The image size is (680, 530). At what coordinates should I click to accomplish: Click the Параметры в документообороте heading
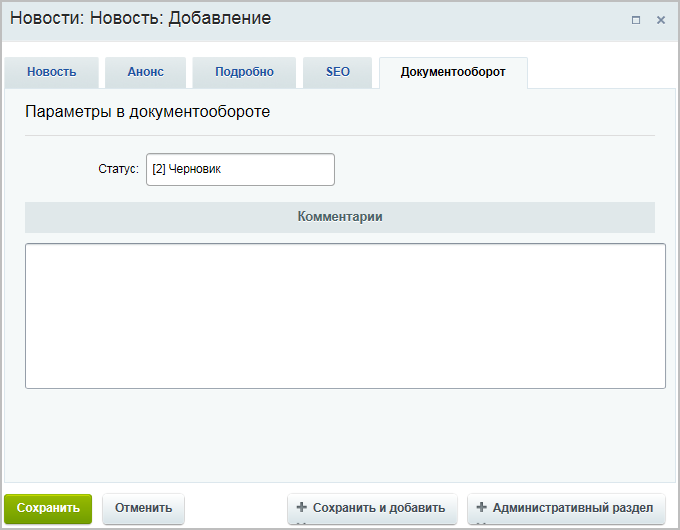coord(147,112)
